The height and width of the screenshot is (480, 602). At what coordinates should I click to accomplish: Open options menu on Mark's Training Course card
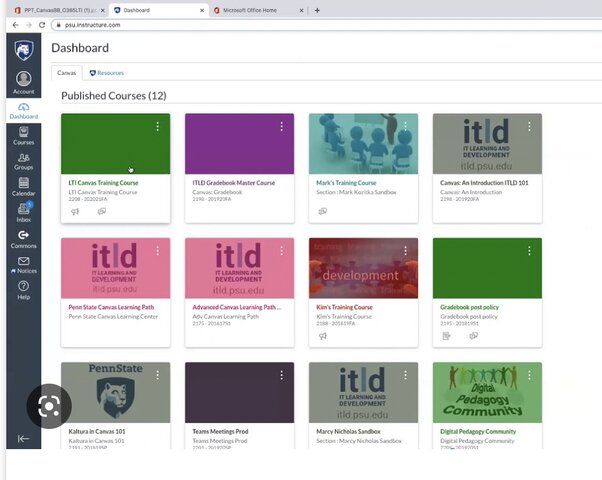[405, 127]
